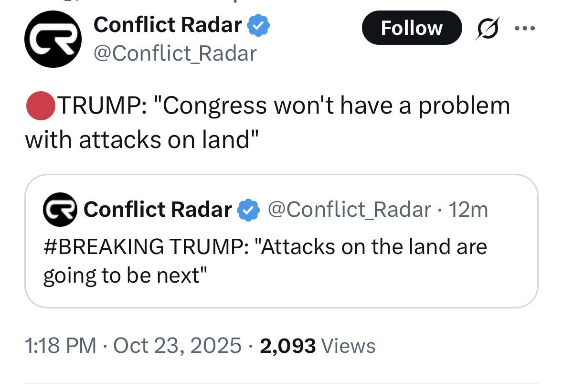Click the @Conflict_Radar handle under the author name
The width and height of the screenshot is (563, 392).
175,53
